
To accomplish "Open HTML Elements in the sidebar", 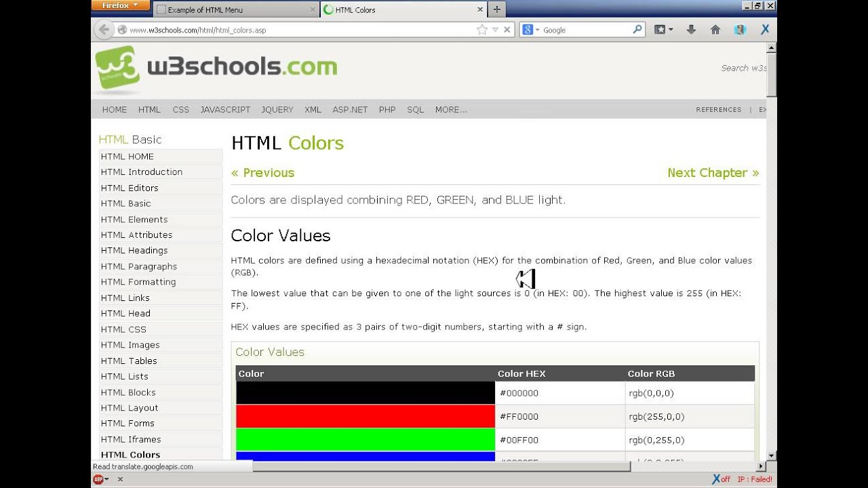I will click(x=161, y=220).
